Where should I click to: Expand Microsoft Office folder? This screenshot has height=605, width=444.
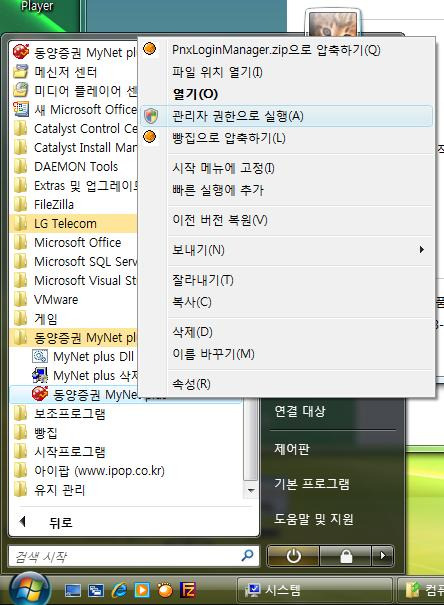(x=73, y=242)
